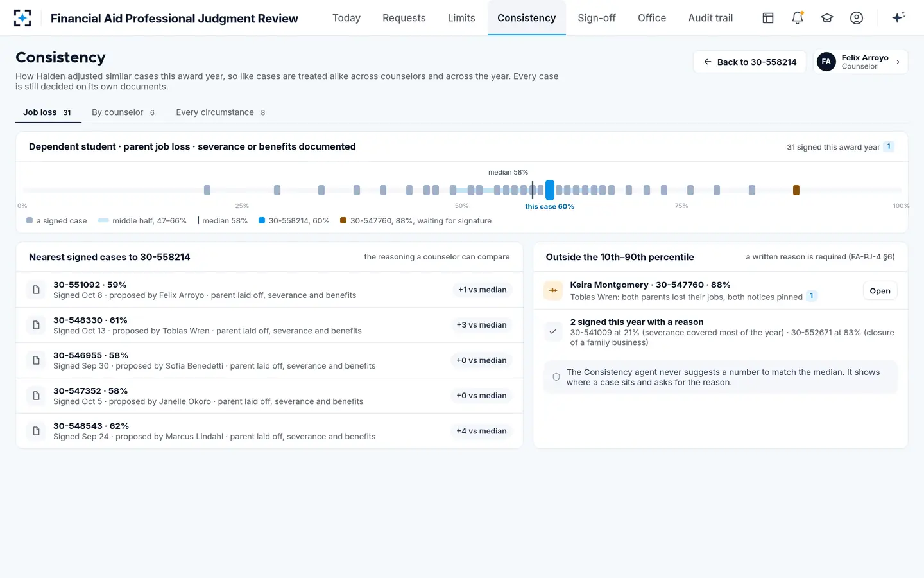Click the document icon for case 30-546955
Image resolution: width=924 pixels, height=578 pixels.
pyautogui.click(x=37, y=360)
